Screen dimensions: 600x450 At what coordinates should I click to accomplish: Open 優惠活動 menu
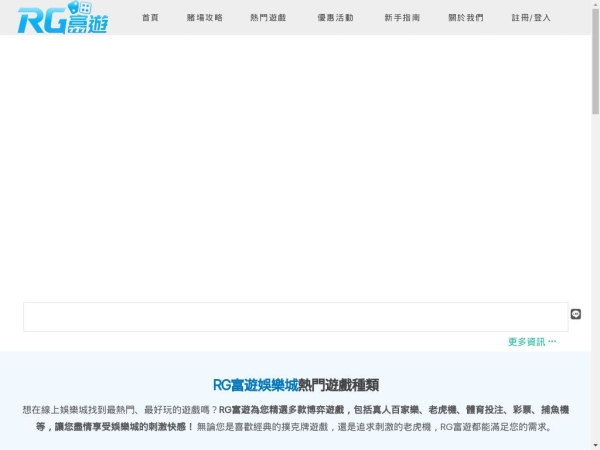point(336,18)
